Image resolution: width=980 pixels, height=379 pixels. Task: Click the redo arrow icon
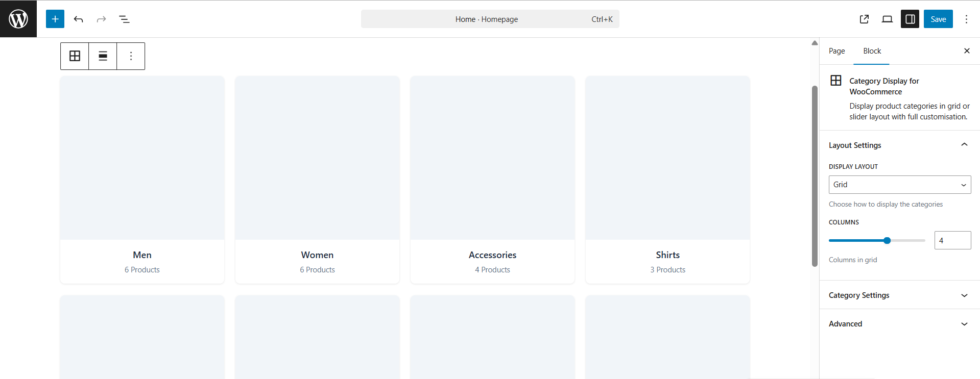click(101, 19)
